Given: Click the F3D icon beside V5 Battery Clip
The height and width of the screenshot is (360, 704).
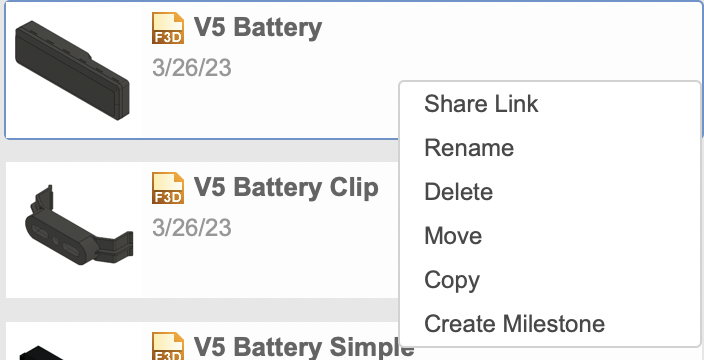Looking at the screenshot, I should pyautogui.click(x=168, y=188).
